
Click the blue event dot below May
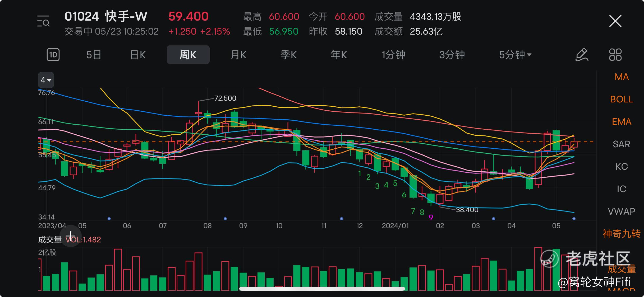[x=109, y=219]
